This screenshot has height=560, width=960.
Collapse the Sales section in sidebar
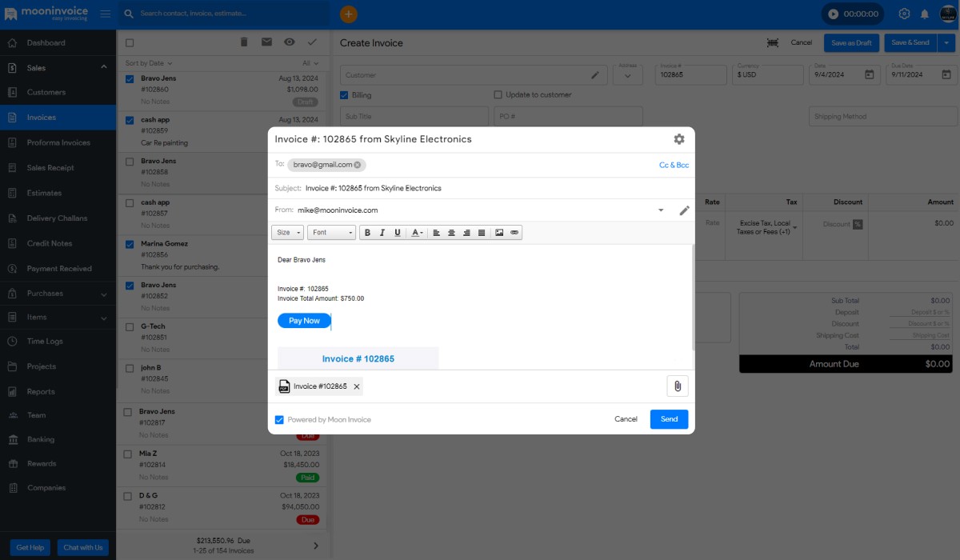pyautogui.click(x=103, y=67)
